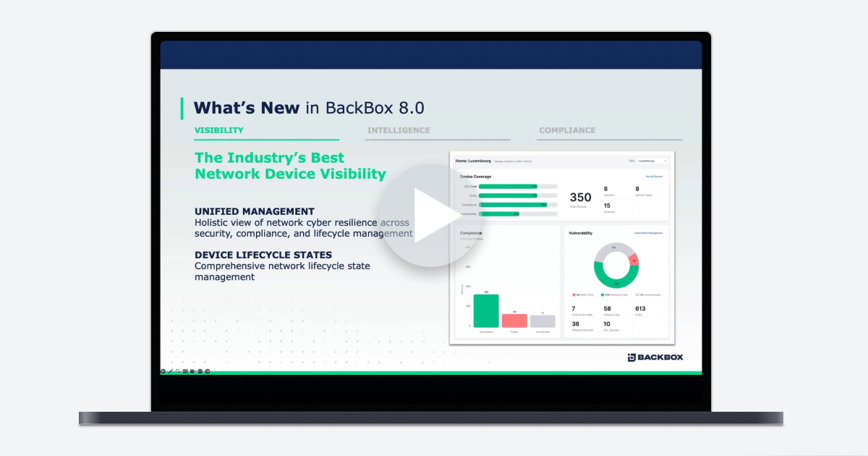868x456 pixels.
Task: Click the 7 CVEs in the Wild count
Action: pos(573,308)
